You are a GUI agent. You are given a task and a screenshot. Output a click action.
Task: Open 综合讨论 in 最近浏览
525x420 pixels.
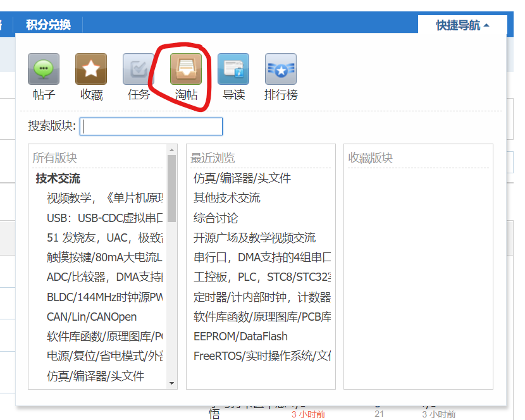tap(216, 218)
